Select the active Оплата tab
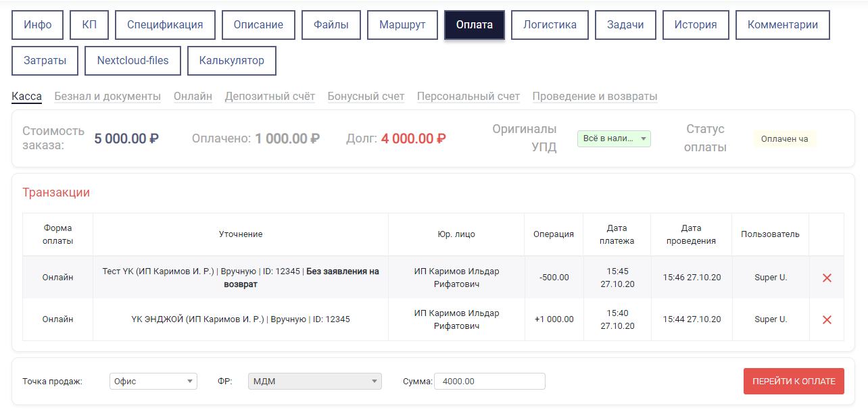The height and width of the screenshot is (416, 868). click(475, 25)
